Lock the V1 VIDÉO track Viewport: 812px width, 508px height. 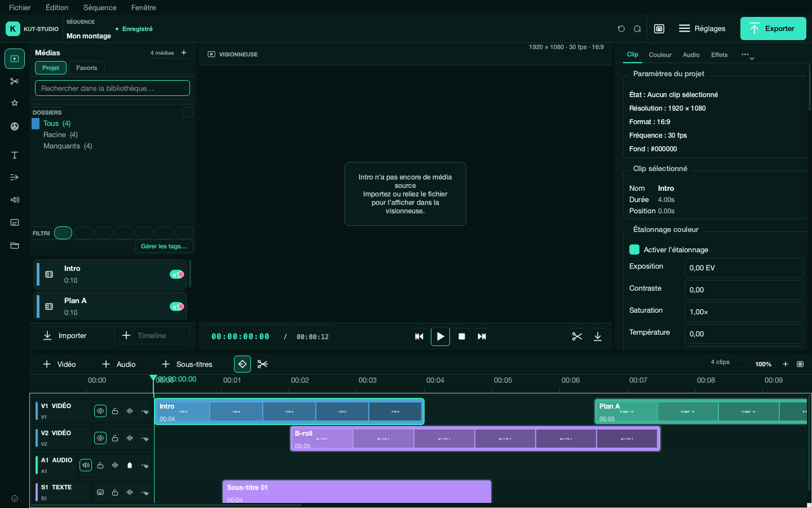point(115,411)
